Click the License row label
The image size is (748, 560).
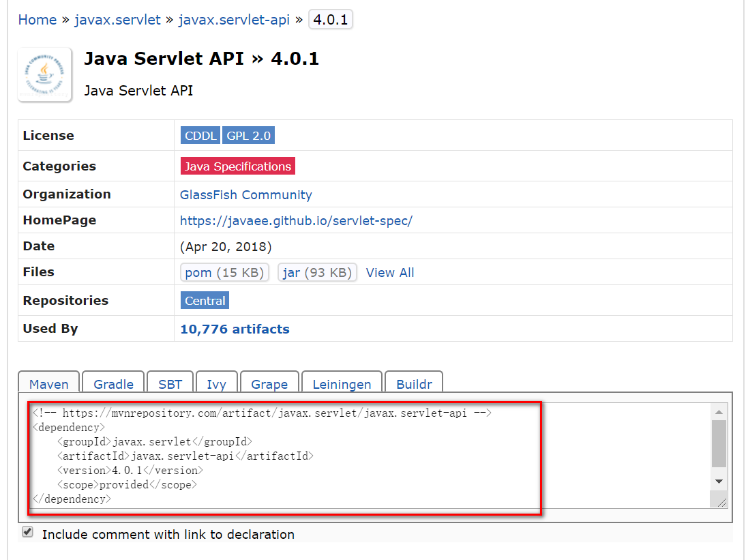pos(48,136)
